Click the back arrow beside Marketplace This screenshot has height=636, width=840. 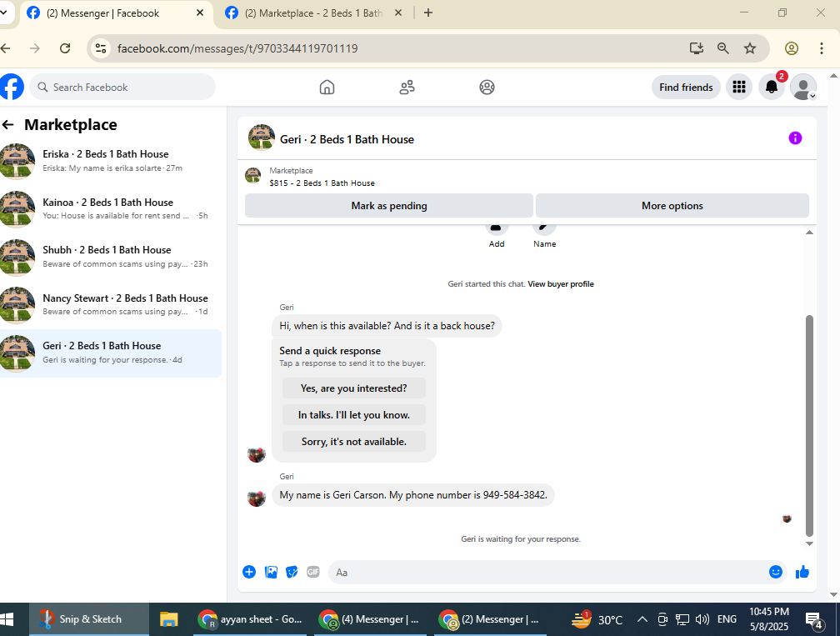click(x=8, y=125)
